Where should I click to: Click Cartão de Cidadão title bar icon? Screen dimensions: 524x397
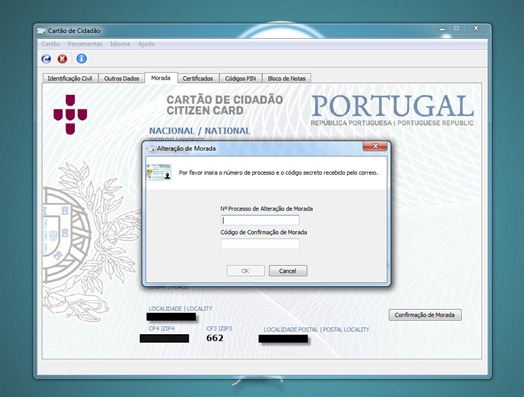[x=41, y=31]
